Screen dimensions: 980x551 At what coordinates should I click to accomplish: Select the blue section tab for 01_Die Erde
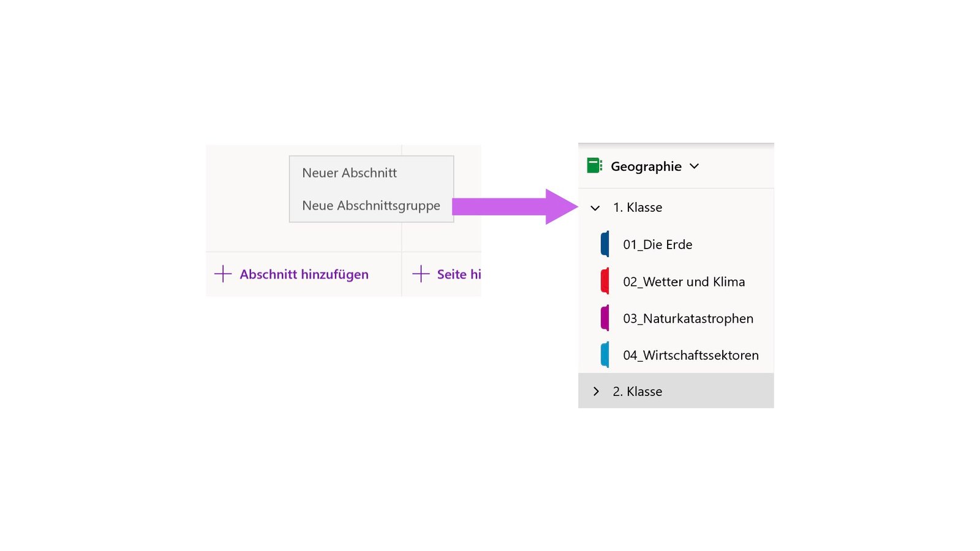[605, 244]
